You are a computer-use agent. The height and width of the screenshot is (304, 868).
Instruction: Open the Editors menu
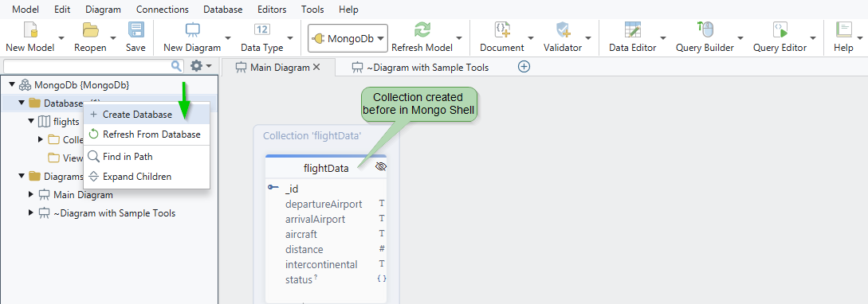pos(272,10)
